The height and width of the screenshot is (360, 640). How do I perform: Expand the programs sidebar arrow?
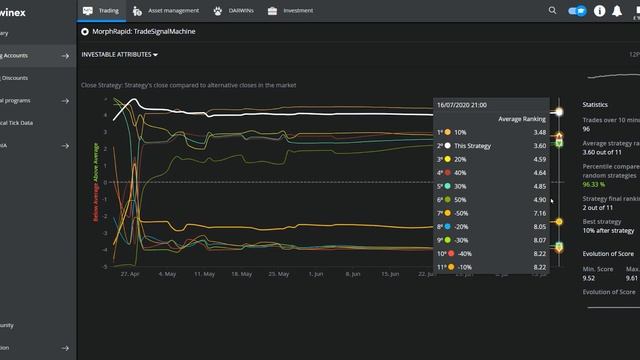65,101
